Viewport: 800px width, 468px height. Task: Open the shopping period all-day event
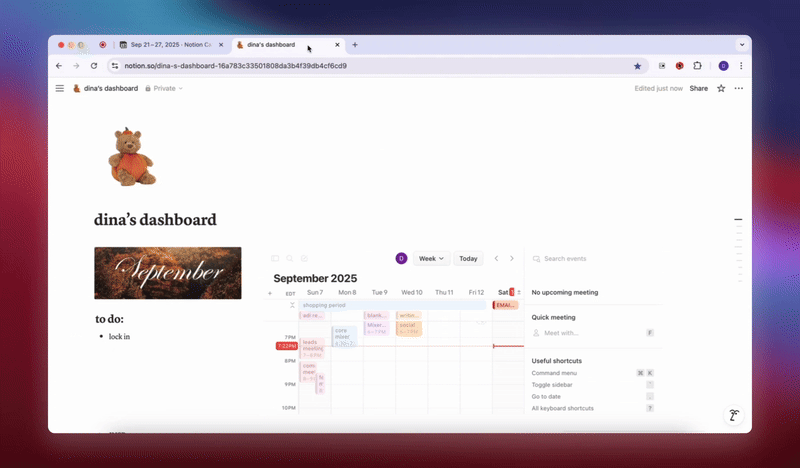[390, 305]
